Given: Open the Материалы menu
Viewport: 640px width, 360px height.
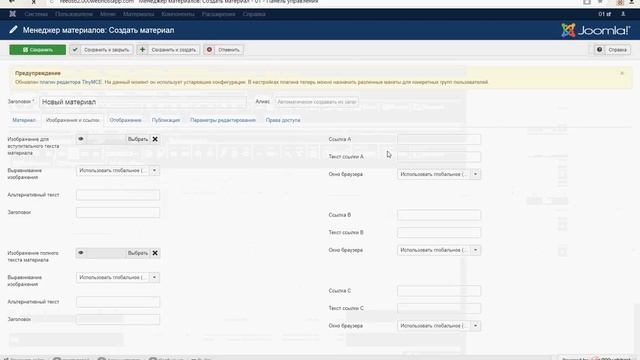Looking at the screenshot, I should 138,14.
